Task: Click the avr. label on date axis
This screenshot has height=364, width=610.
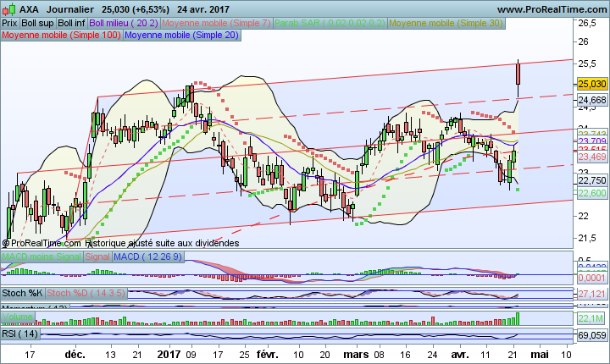Action: pyautogui.click(x=460, y=355)
